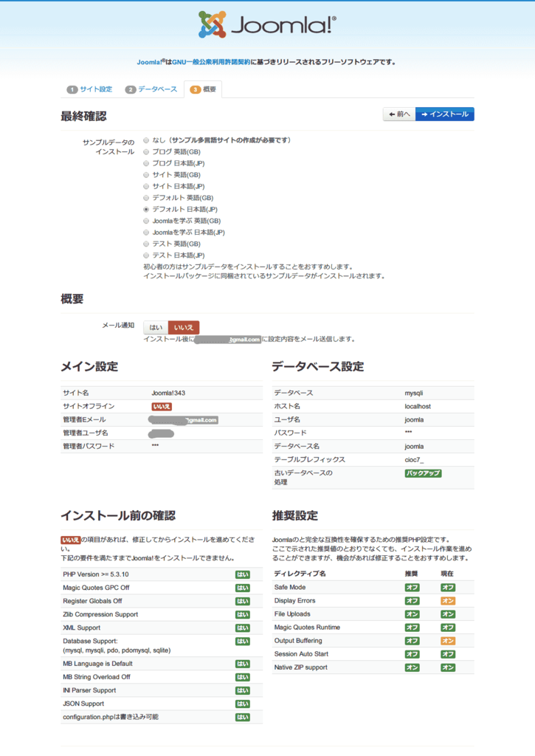Viewport: 535px width, 756px height.
Task: Set メール通知 to いいえ
Action: click(x=183, y=327)
